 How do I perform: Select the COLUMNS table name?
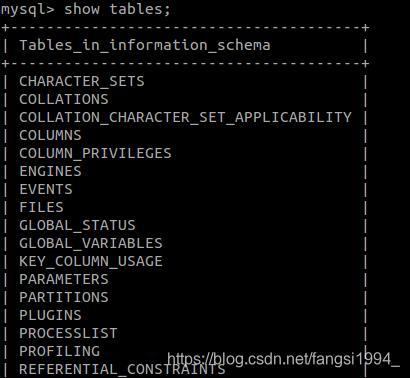(x=50, y=135)
